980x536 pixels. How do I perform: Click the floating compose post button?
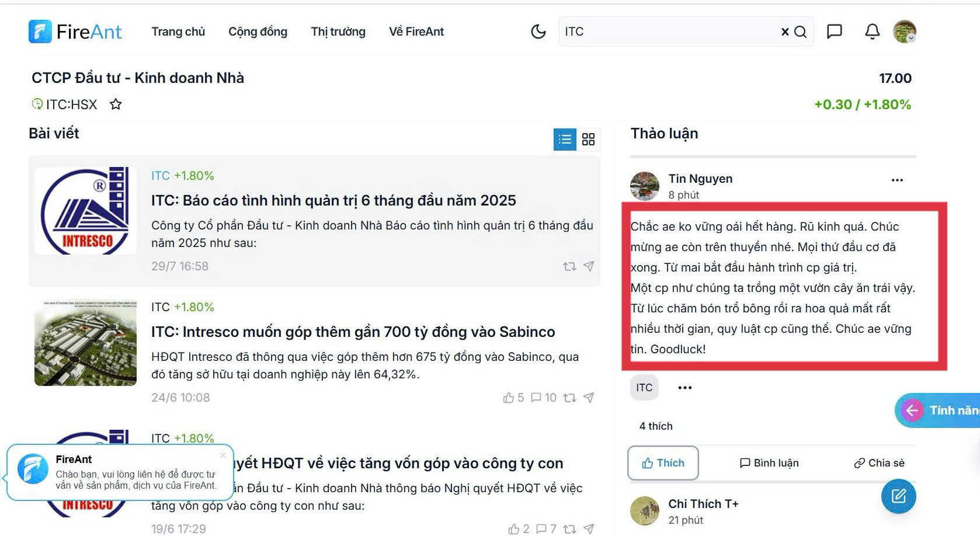click(x=898, y=496)
